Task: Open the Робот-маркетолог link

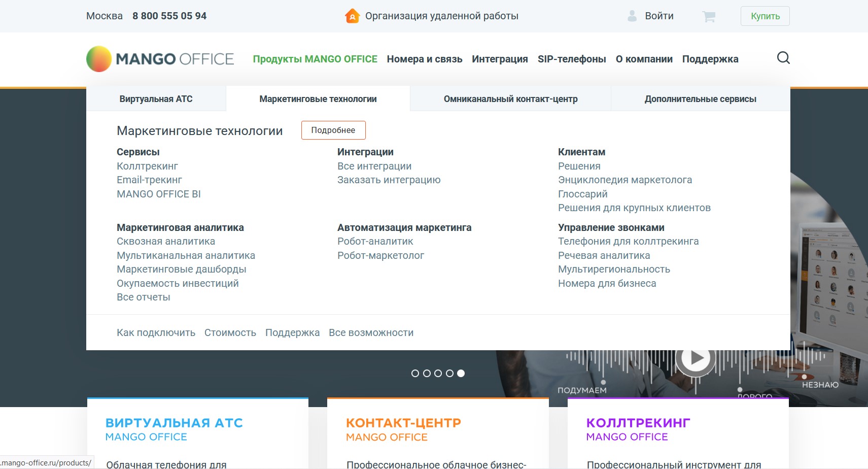Action: click(x=380, y=255)
